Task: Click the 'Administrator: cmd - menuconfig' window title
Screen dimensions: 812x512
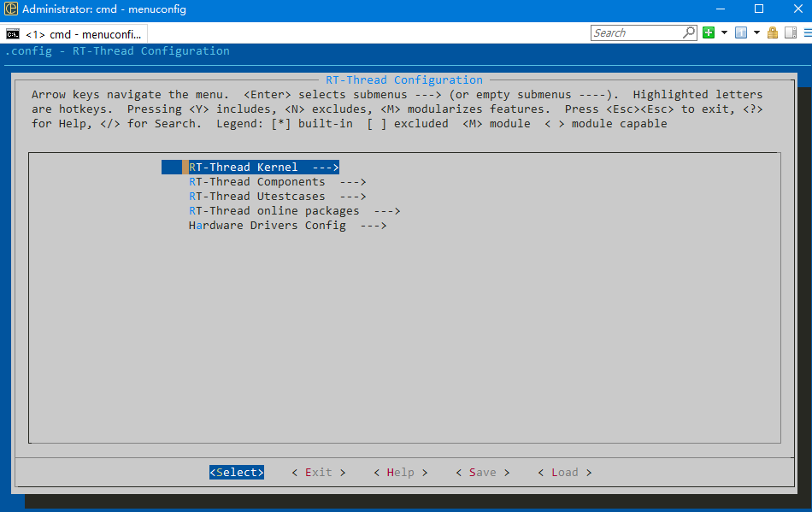Action: point(104,9)
